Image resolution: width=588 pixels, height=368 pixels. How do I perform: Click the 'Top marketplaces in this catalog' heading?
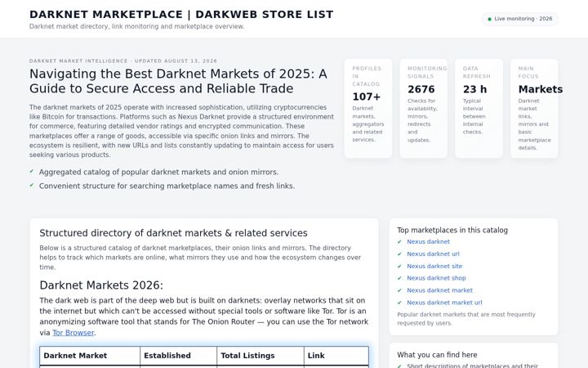pos(452,230)
